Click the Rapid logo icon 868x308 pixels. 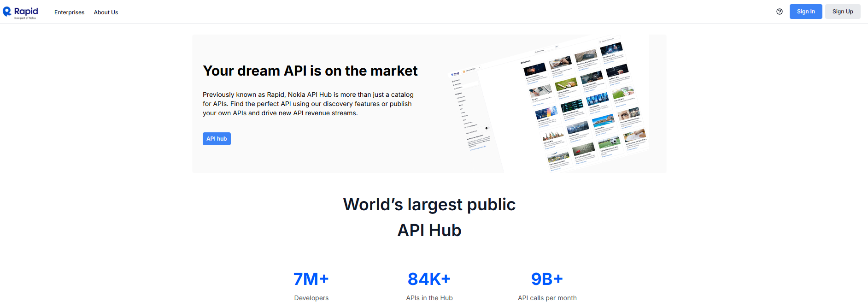(7, 12)
